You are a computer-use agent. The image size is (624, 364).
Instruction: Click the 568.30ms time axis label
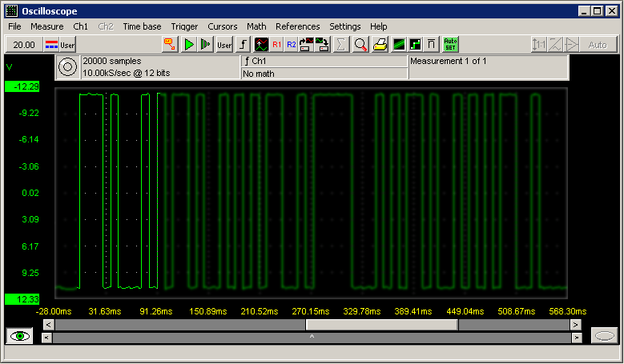click(567, 311)
